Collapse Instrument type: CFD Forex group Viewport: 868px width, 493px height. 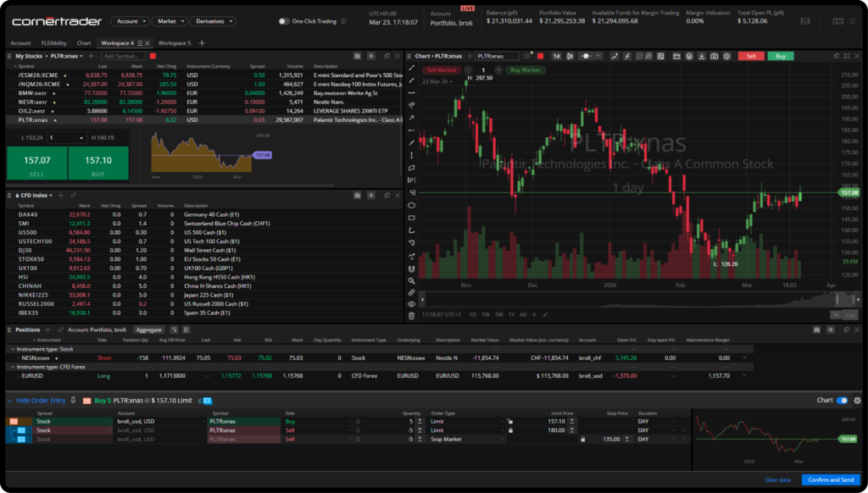click(x=13, y=367)
